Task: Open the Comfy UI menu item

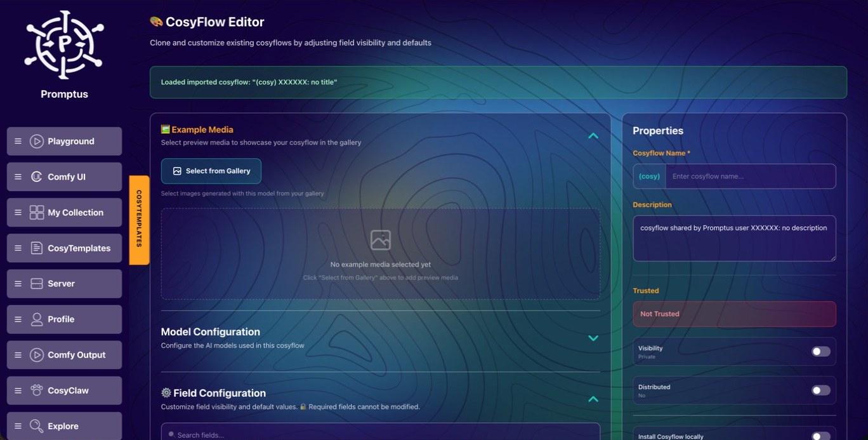Action: [x=64, y=177]
